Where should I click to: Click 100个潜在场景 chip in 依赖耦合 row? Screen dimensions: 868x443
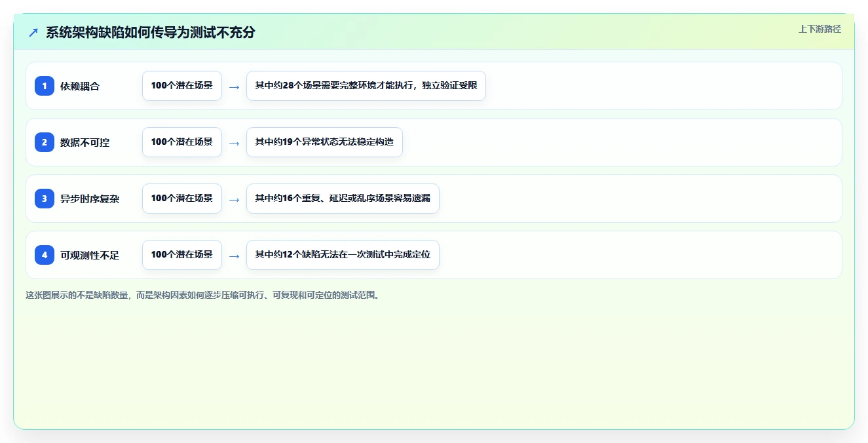[x=182, y=86]
